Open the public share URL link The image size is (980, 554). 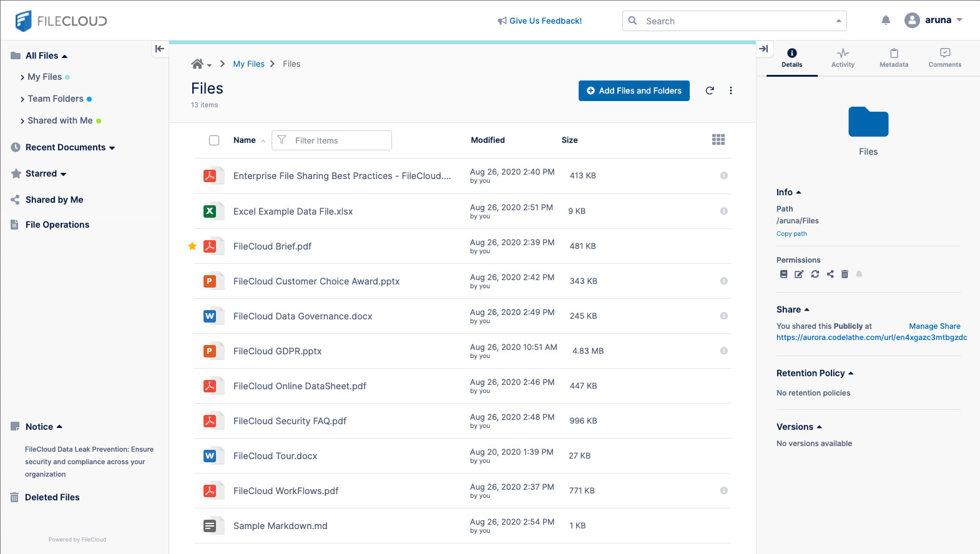pos(871,338)
